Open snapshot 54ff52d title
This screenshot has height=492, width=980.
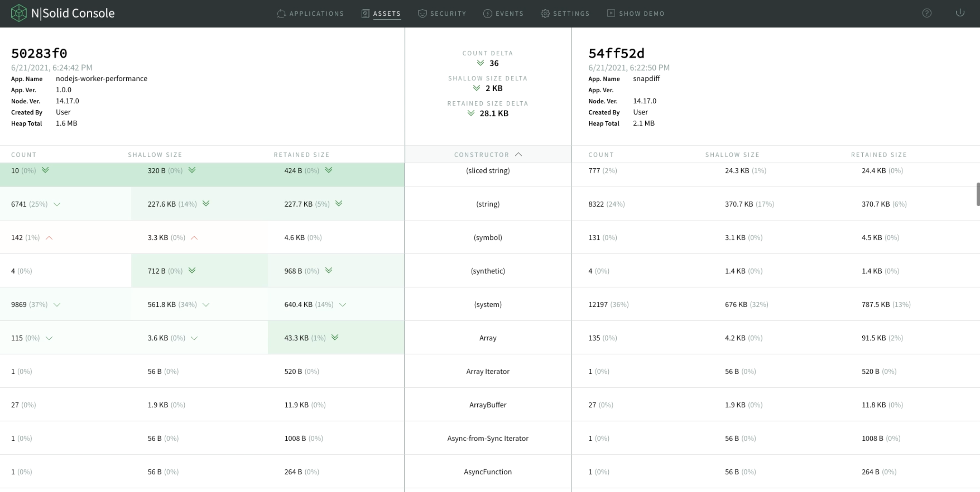616,53
